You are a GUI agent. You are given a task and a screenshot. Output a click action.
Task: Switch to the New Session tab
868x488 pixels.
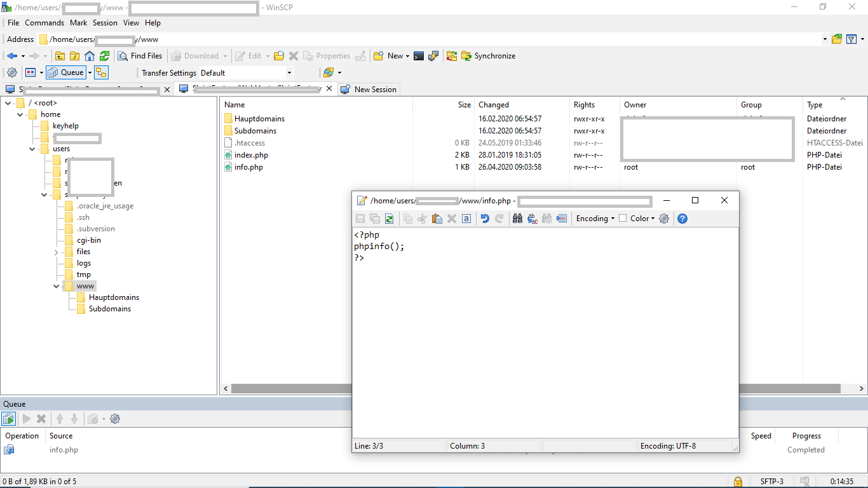(369, 90)
